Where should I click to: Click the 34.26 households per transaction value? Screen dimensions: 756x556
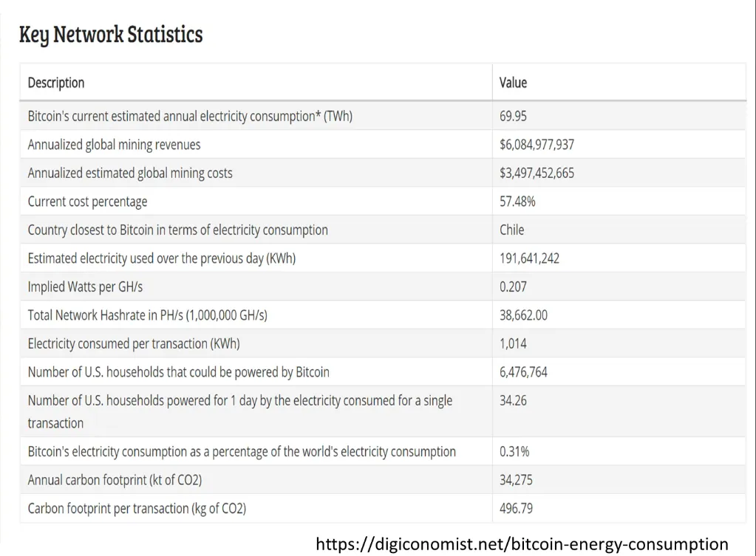pos(513,400)
